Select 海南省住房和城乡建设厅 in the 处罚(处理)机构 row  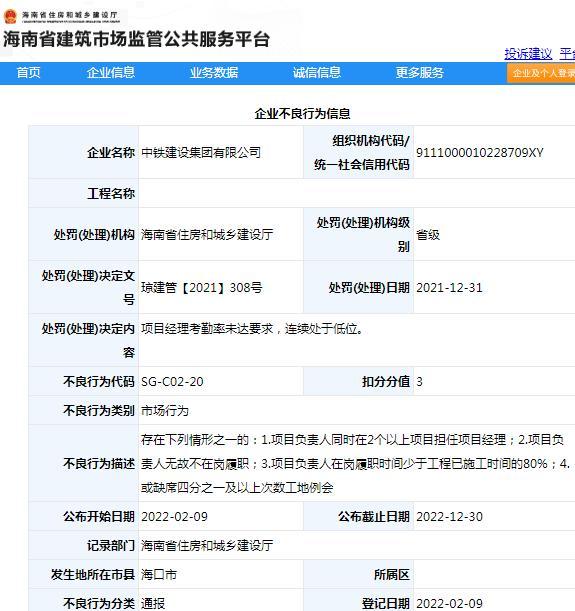coord(207,235)
